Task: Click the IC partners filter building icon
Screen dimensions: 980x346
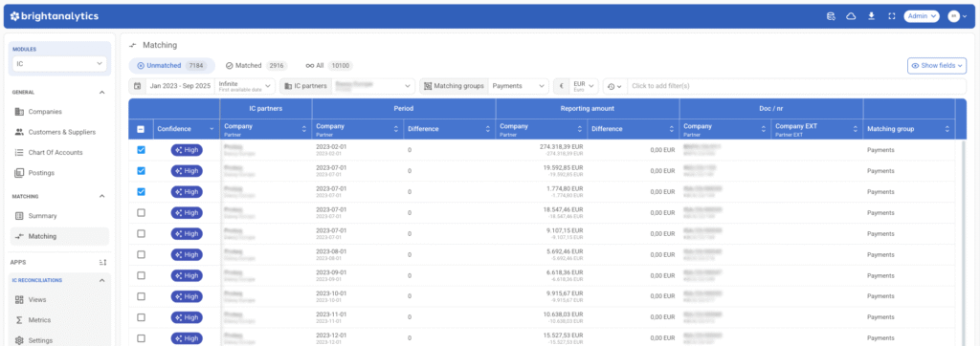Action: coord(287,86)
